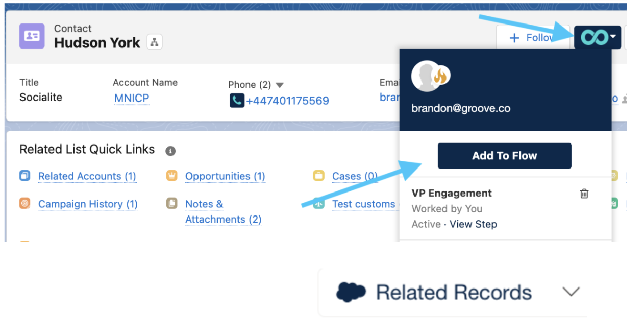Click the purple Contact record icon

point(32,36)
